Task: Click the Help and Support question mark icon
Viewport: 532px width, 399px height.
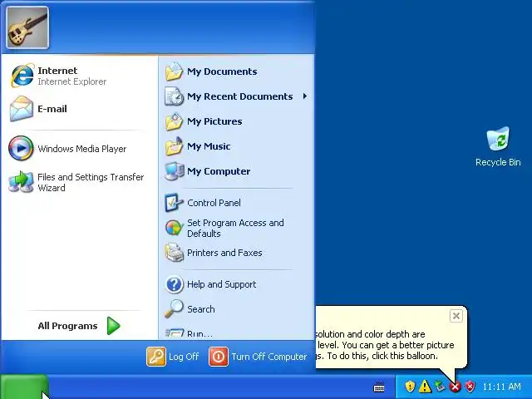Action: pyautogui.click(x=174, y=284)
